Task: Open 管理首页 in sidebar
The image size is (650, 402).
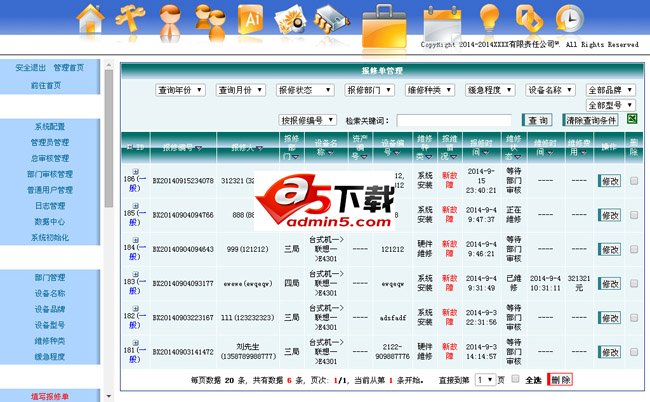Action: click(69, 68)
